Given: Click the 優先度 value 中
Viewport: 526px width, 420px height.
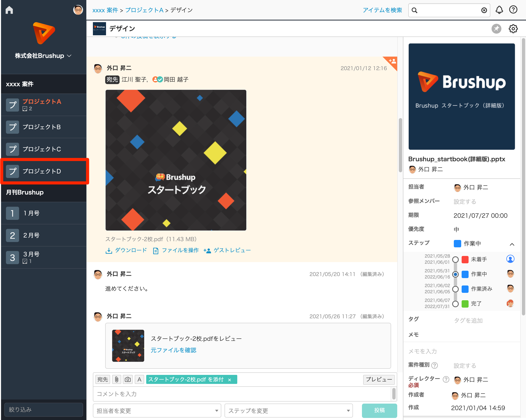Looking at the screenshot, I should (x=456, y=229).
